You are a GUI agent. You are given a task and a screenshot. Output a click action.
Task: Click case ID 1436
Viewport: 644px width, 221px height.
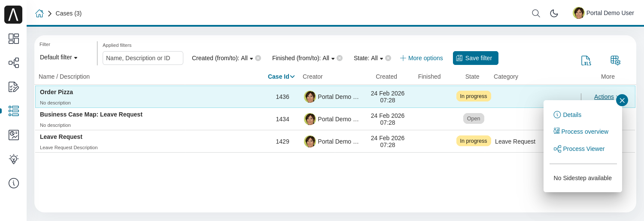283,97
